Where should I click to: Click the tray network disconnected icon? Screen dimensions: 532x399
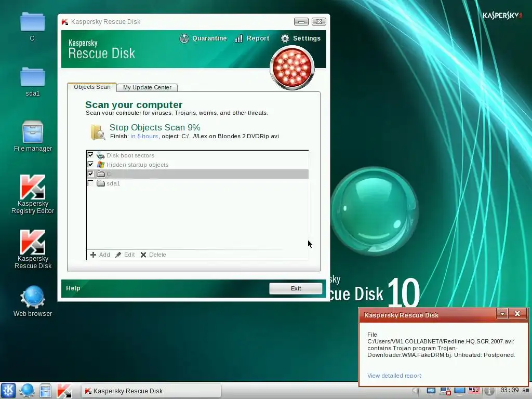pos(445,391)
